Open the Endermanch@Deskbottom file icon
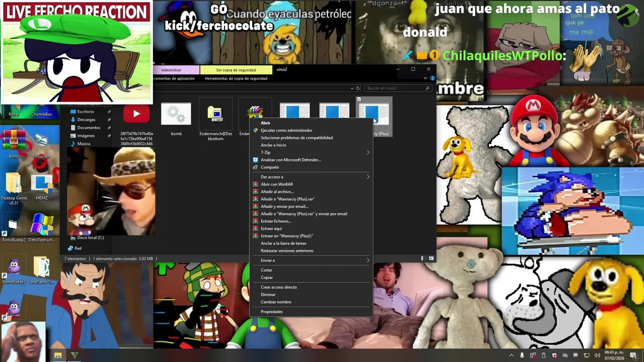 coord(215,114)
